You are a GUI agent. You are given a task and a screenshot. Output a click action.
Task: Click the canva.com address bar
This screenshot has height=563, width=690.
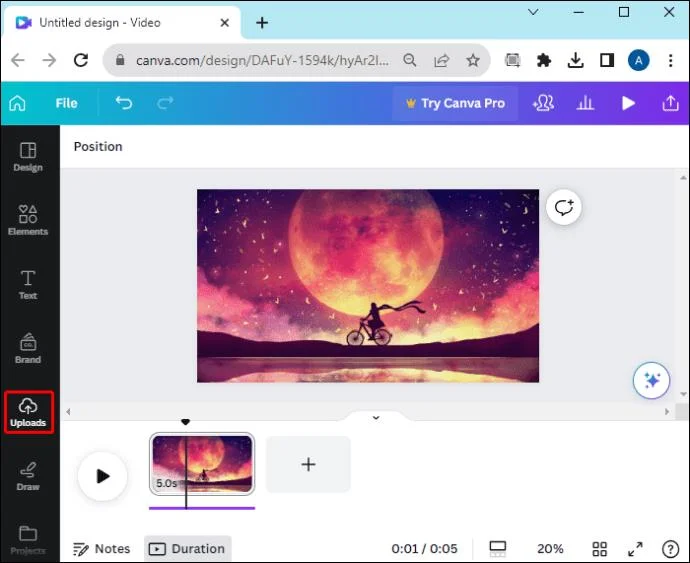click(x=262, y=60)
